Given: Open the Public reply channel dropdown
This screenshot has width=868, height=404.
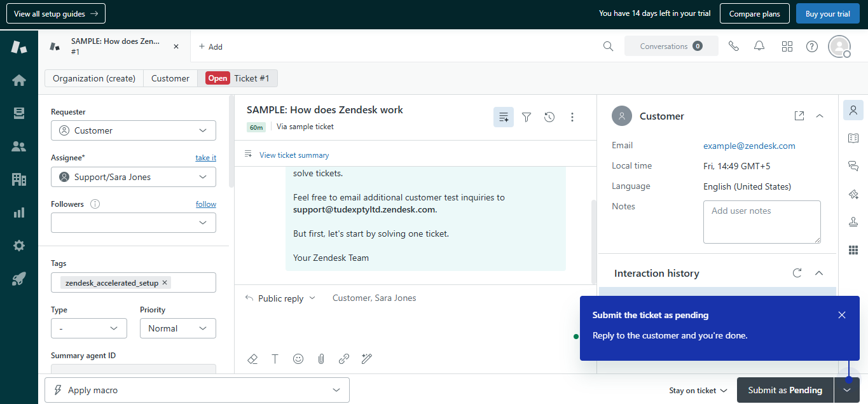Looking at the screenshot, I should [x=280, y=298].
